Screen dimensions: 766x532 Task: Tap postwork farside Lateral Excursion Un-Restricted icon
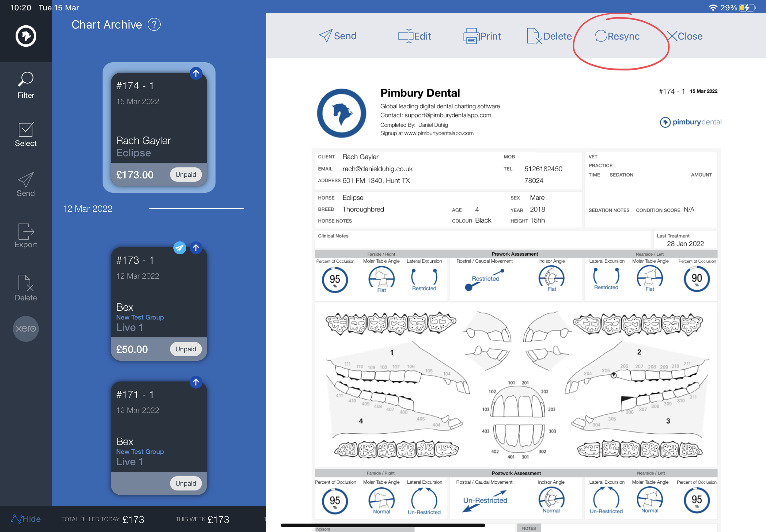coord(424,501)
